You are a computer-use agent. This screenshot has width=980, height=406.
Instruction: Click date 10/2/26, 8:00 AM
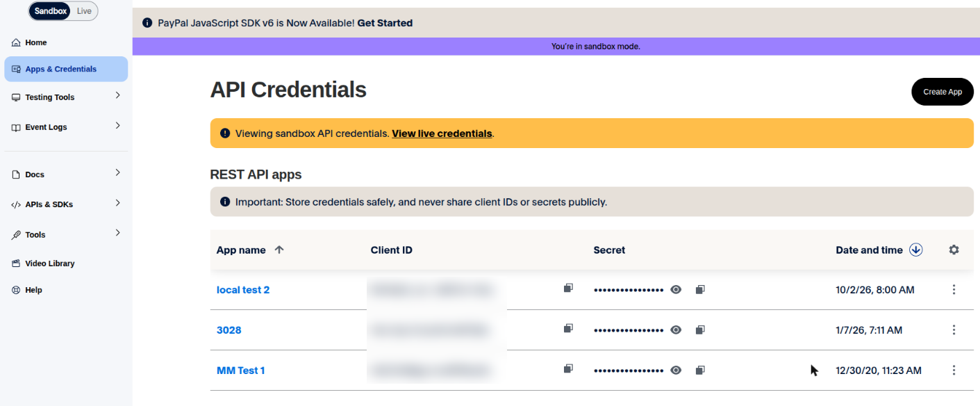point(875,290)
